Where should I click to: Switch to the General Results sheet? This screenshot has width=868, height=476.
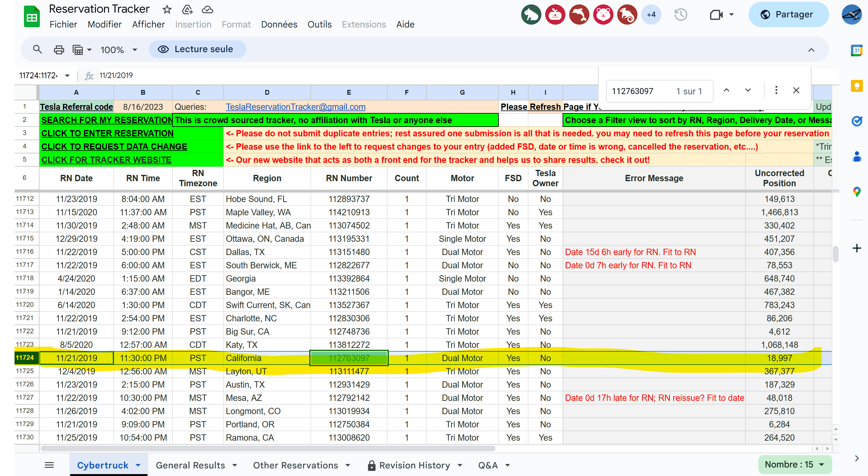[190, 465]
